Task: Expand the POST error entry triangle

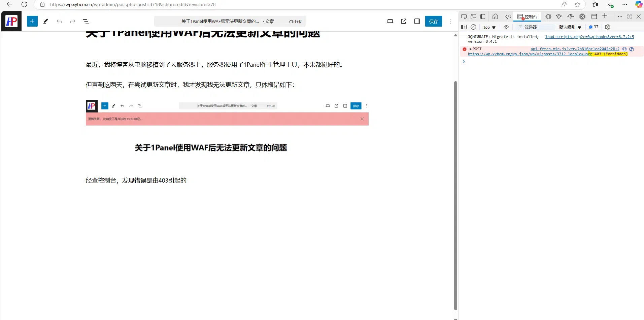Action: pyautogui.click(x=471, y=49)
